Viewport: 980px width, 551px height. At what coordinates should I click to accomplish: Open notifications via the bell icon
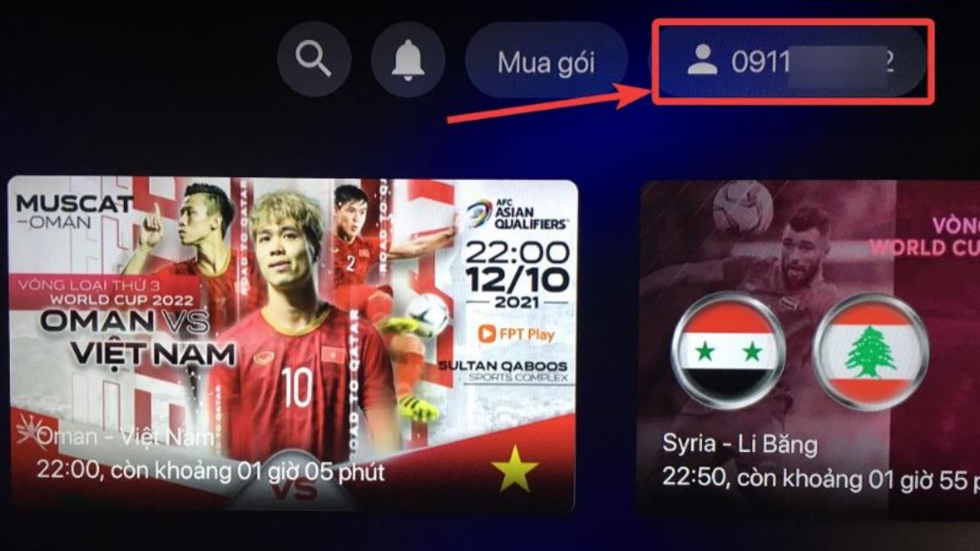coord(407,60)
